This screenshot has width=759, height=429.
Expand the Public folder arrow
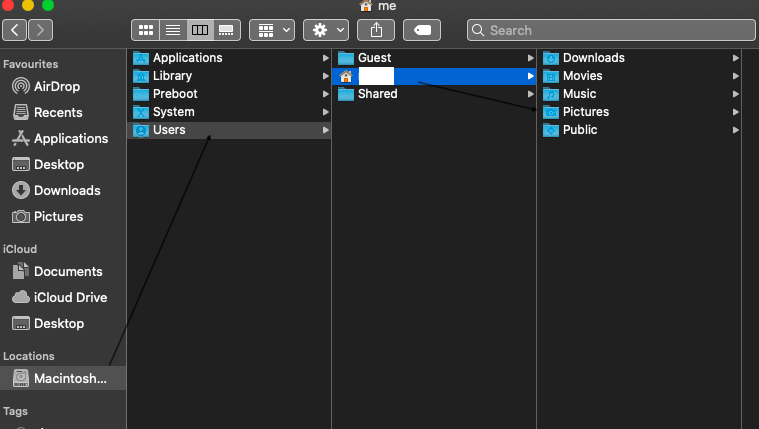pyautogui.click(x=735, y=130)
